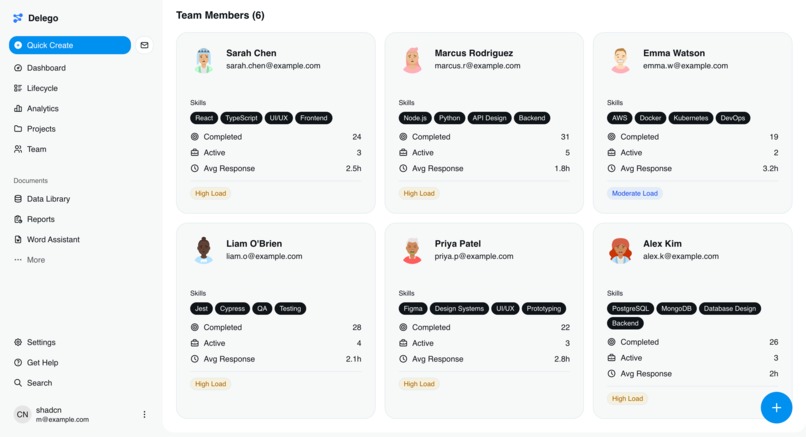Image resolution: width=806 pixels, height=437 pixels.
Task: Click the mail inbox icon beside Quick Create
Action: [x=144, y=45]
